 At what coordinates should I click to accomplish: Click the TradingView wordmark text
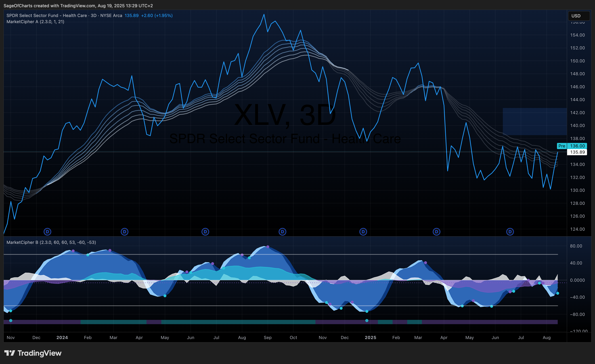[x=40, y=353]
